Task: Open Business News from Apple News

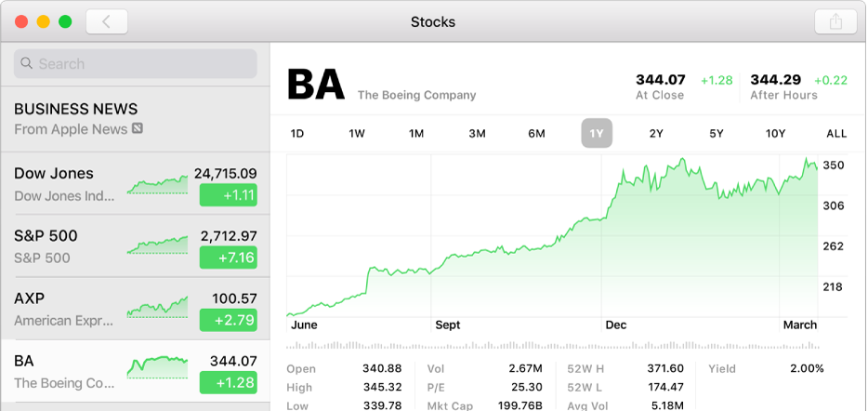Action: (x=76, y=118)
